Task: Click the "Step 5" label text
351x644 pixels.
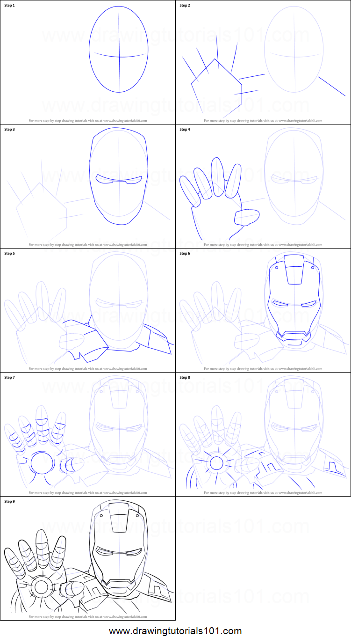Action: coord(10,253)
